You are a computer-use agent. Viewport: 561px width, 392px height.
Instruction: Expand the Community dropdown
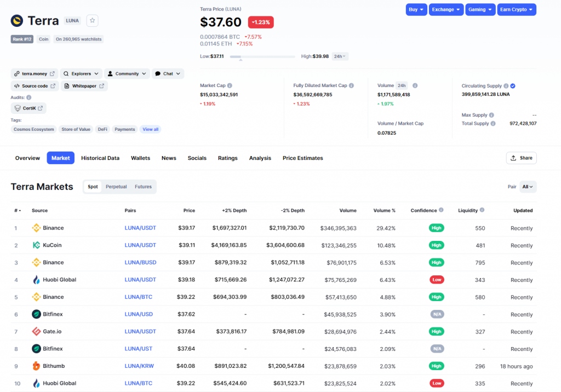[x=127, y=74]
